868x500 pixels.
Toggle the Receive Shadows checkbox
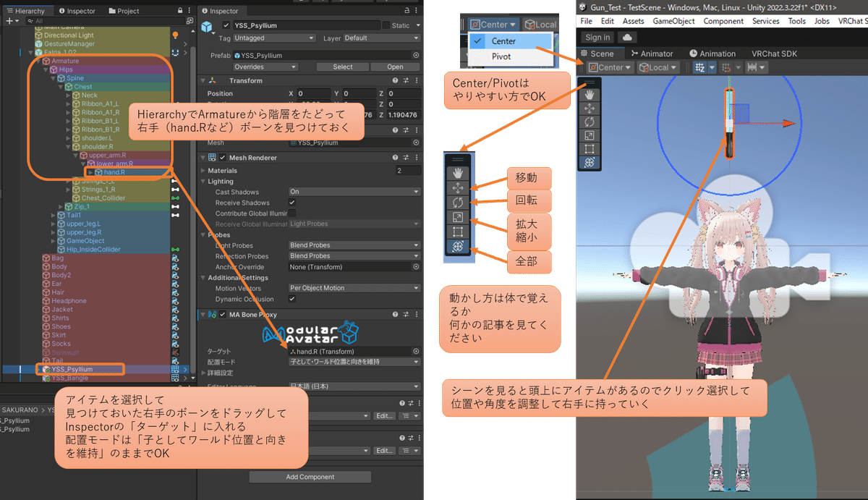tap(292, 203)
